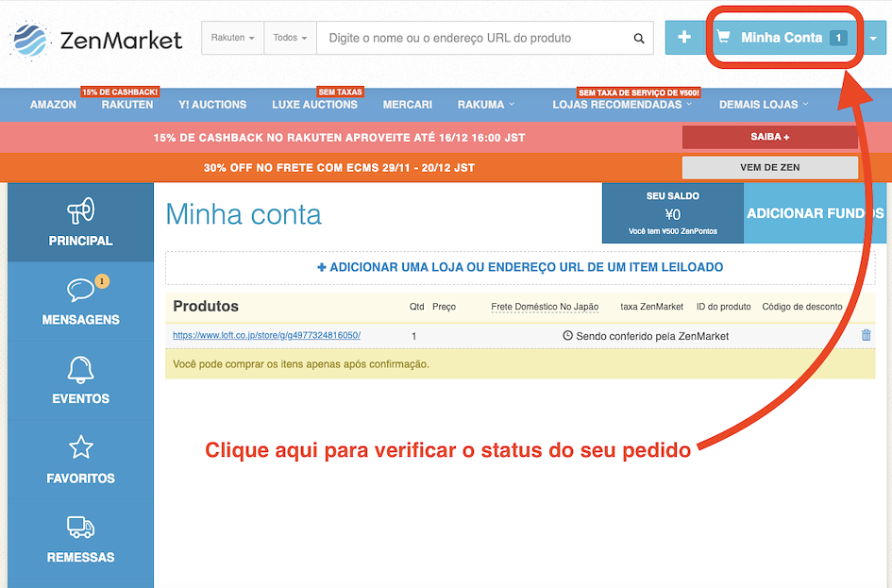892x588 pixels.
Task: Click the Você tem ¥500 ZenPontos text
Action: click(x=673, y=231)
